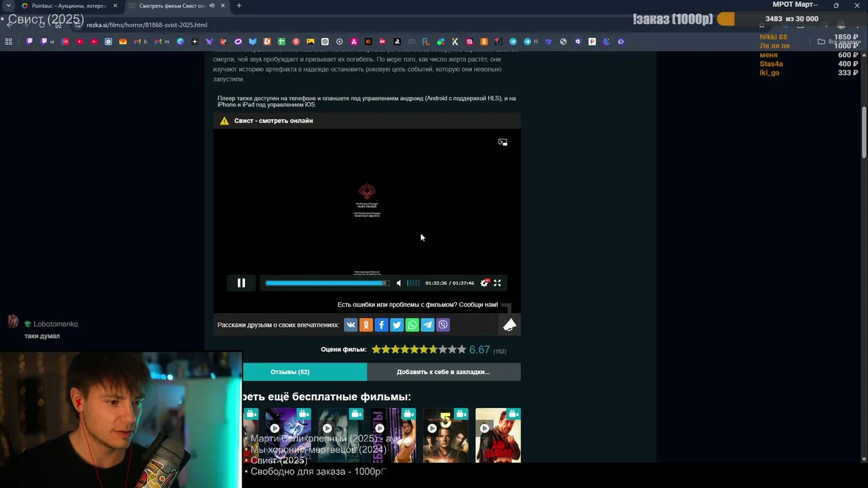Image resolution: width=868 pixels, height=488 pixels.
Task: Open the apps grid in bookmarks bar
Action: (x=9, y=41)
